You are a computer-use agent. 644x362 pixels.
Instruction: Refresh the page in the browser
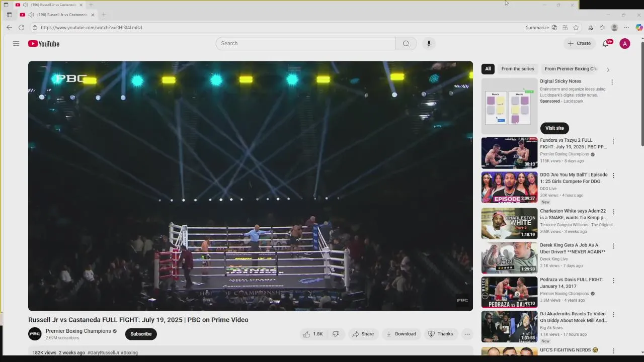pyautogui.click(x=21, y=28)
